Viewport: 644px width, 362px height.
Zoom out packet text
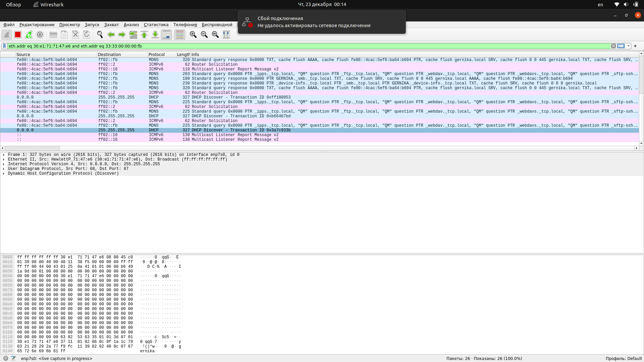pyautogui.click(x=204, y=35)
